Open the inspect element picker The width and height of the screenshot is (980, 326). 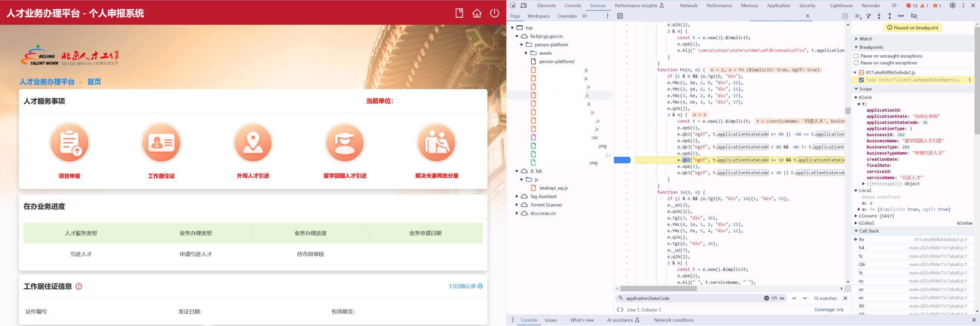(x=513, y=5)
